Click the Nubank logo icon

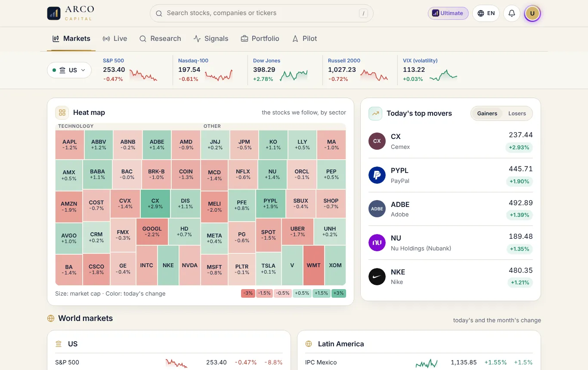pyautogui.click(x=377, y=243)
